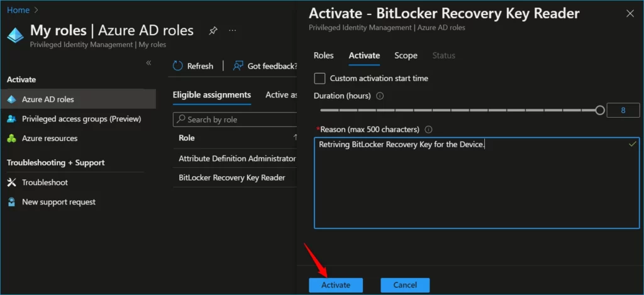Click the Status tab in panel
The height and width of the screenshot is (295, 644).
(x=443, y=55)
